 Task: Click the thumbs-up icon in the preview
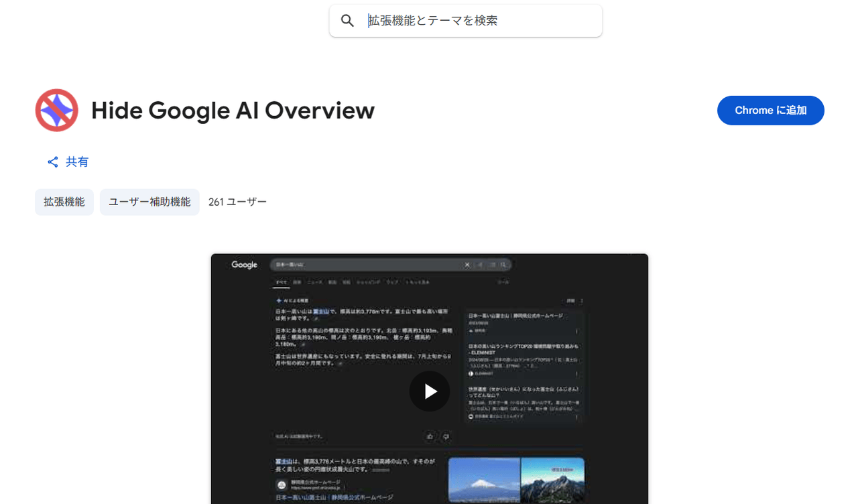430,436
